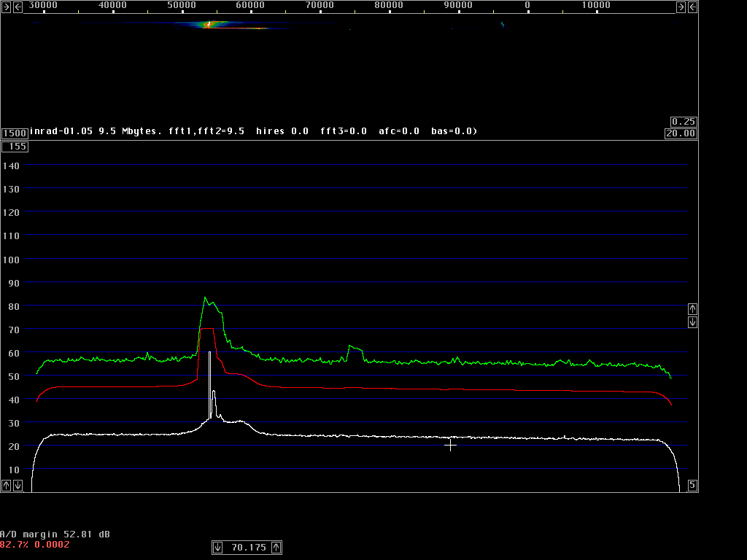This screenshot has width=747, height=560.
Task: Click the 60000 frequency scale label
Action: click(250, 5)
